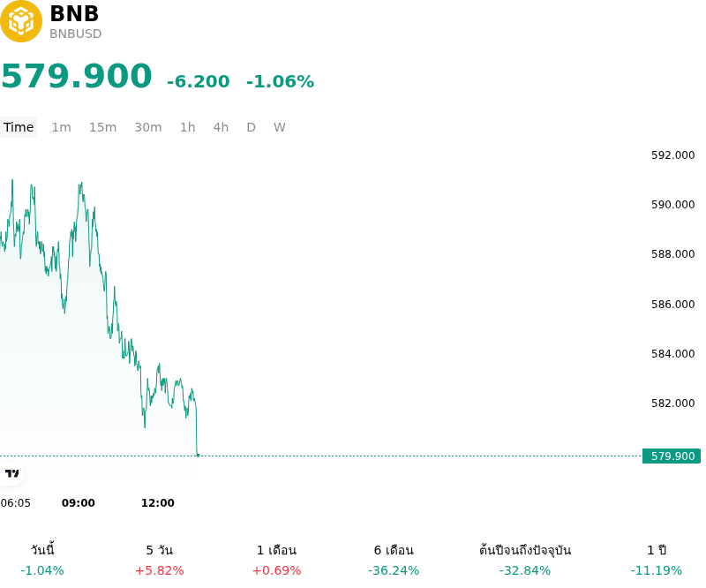Viewport: 706px width, 588px height.
Task: Select the Time chart interval
Action: point(19,127)
